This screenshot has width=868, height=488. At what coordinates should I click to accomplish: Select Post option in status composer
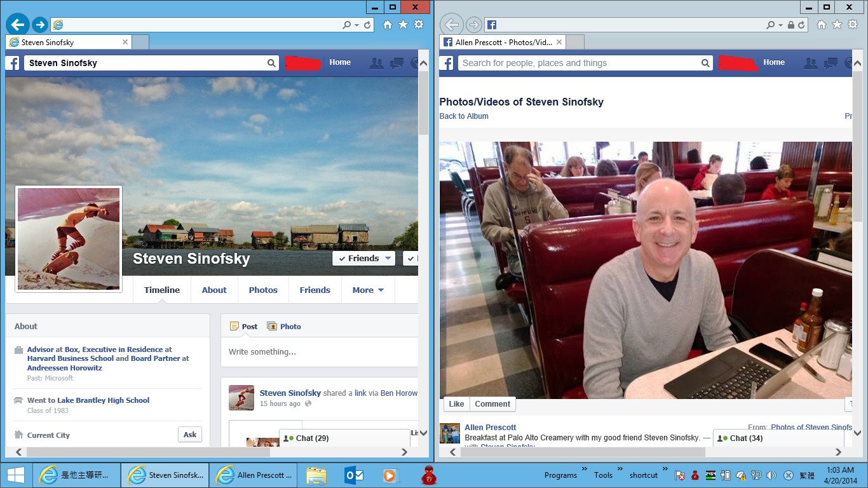243,327
